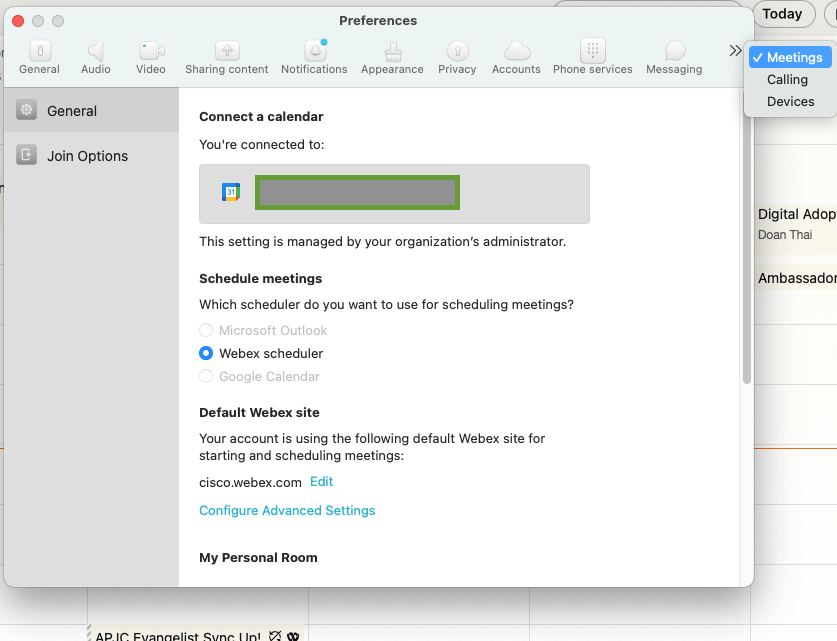Click Edit next to cisco.webex.com

coord(321,481)
